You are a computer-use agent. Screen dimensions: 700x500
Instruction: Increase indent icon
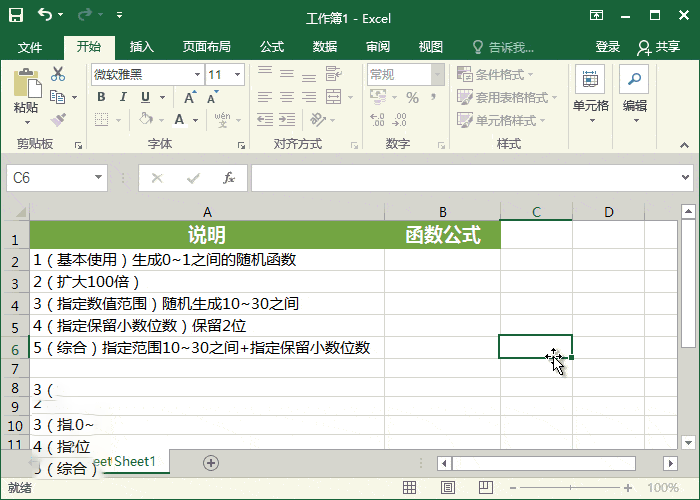point(287,119)
